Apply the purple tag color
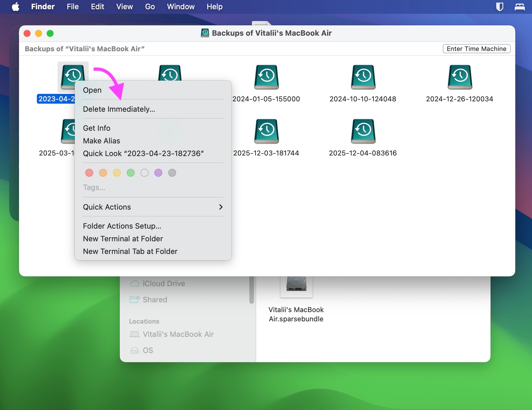This screenshot has width=532, height=410. point(158,173)
